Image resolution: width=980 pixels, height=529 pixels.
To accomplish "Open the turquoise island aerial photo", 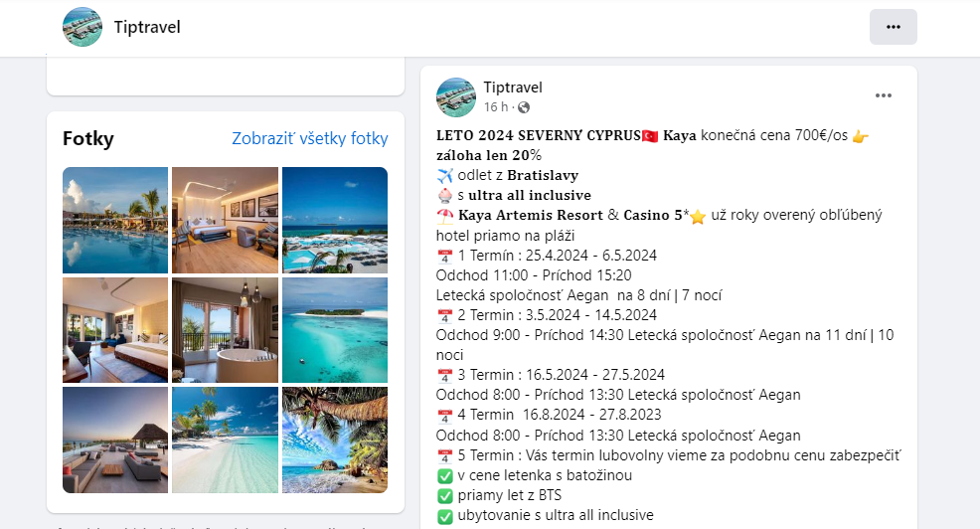I will coord(335,330).
